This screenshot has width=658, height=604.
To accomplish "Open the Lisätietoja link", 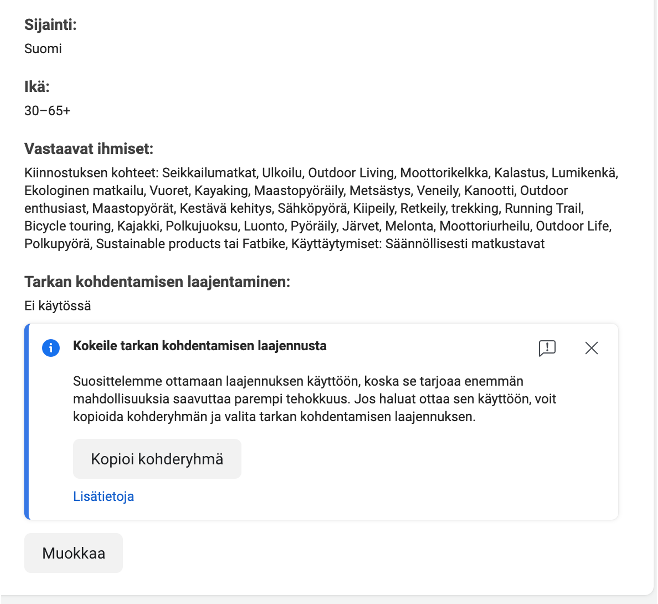I will pyautogui.click(x=103, y=496).
